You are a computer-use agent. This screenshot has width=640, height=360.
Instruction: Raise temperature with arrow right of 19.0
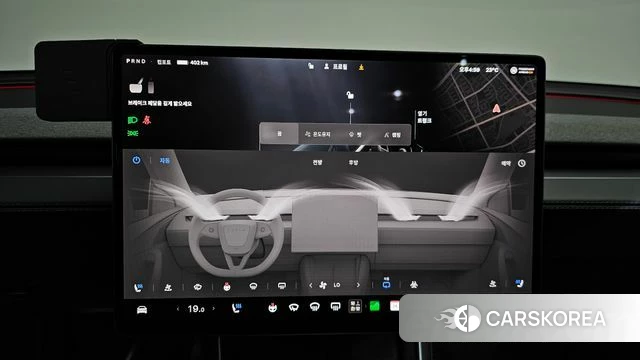click(x=213, y=309)
